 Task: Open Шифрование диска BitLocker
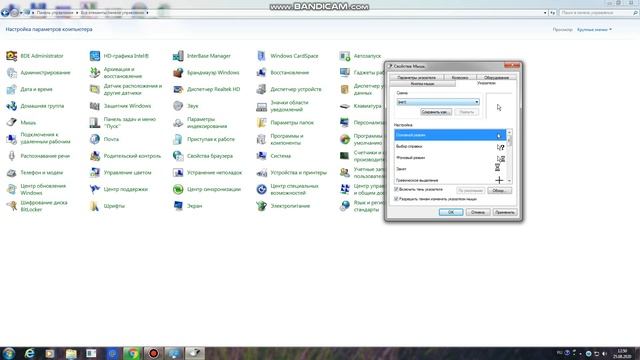[37, 206]
